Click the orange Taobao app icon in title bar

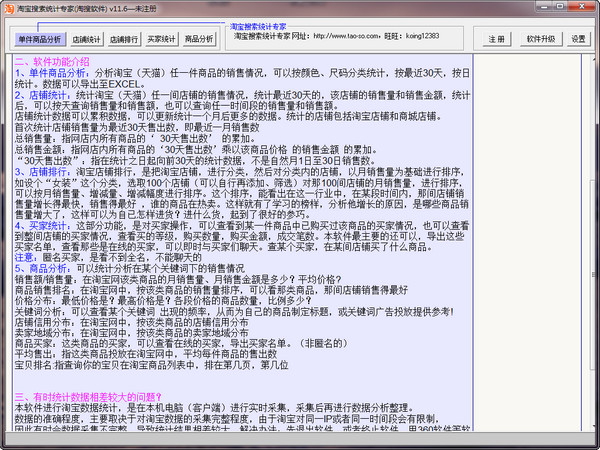pyautogui.click(x=9, y=8)
